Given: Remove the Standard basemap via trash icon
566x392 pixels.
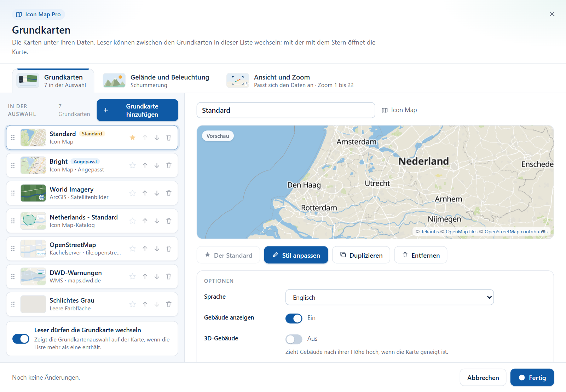Looking at the screenshot, I should (x=169, y=138).
